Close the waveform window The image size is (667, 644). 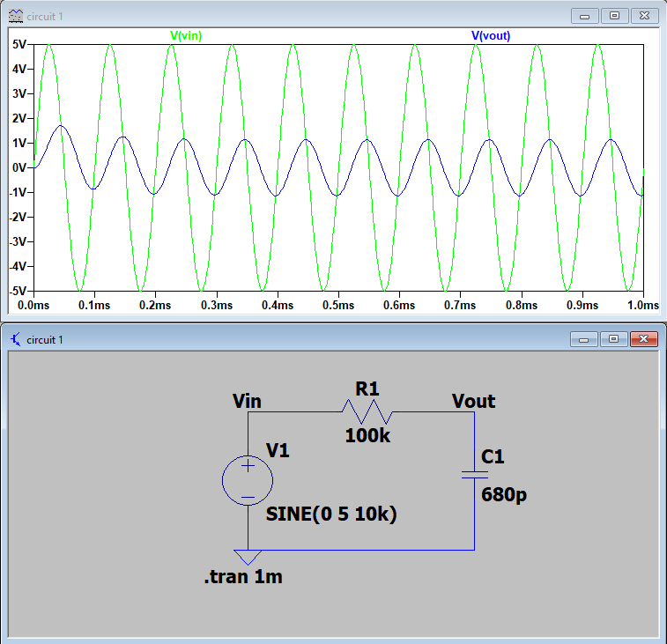[644, 16]
